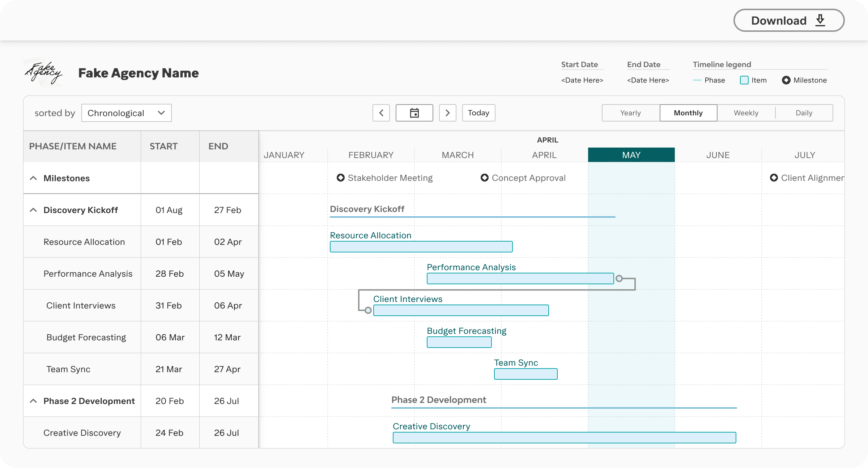Collapse the Discovery Kickoff phase
This screenshot has height=468, width=868.
pyautogui.click(x=33, y=210)
